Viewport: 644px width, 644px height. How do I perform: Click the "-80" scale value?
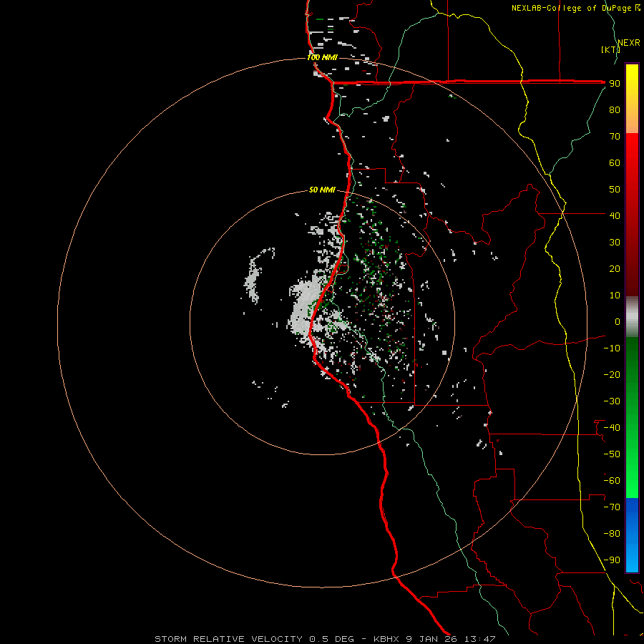(x=612, y=534)
